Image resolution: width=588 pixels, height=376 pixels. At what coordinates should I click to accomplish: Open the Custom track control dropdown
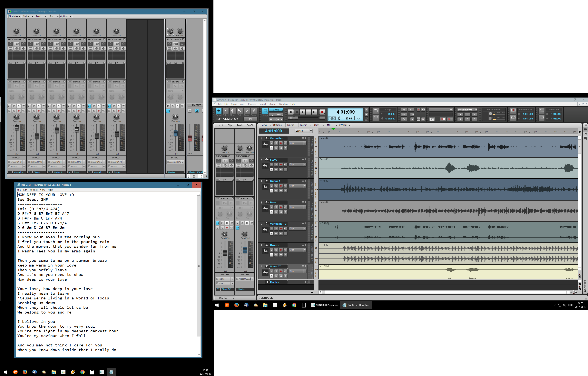(x=303, y=131)
